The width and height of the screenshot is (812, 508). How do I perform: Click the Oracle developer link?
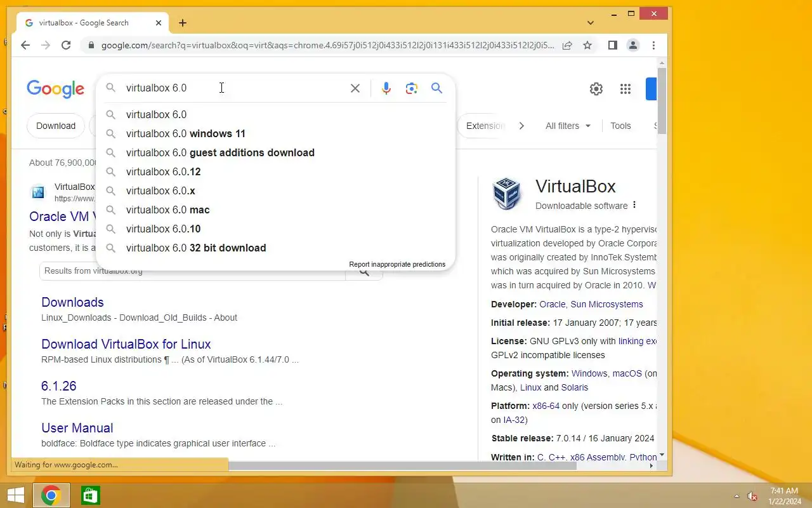(553, 304)
